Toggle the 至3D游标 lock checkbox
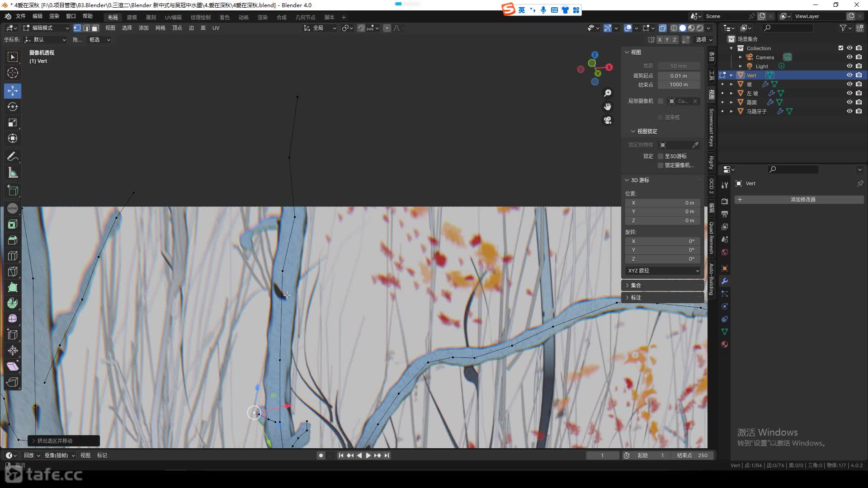Image resolution: width=868 pixels, height=488 pixels. coord(660,156)
